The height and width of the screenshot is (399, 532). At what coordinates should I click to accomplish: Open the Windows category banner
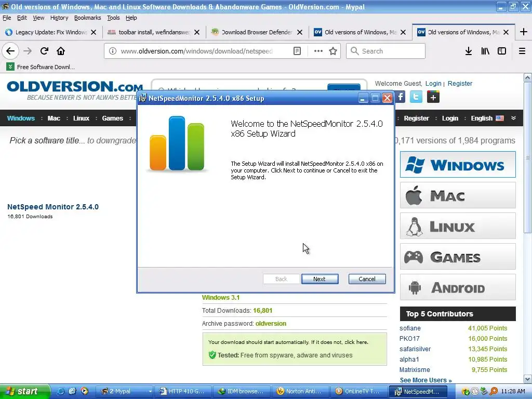point(458,165)
